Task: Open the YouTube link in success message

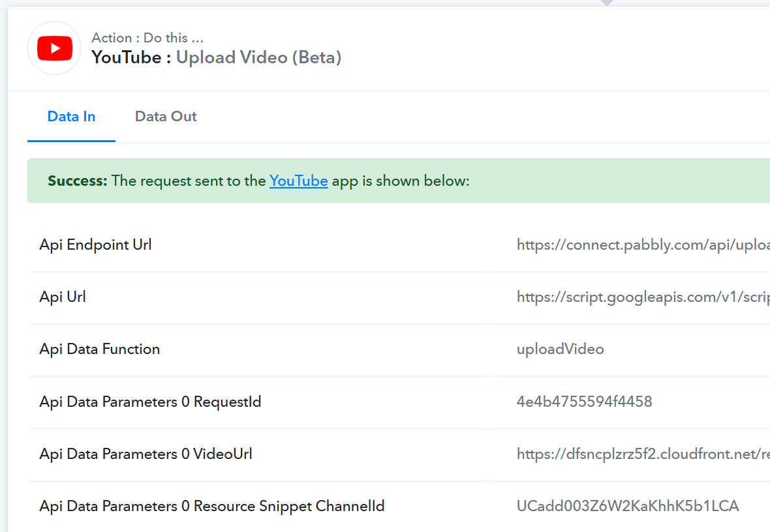Action: pyautogui.click(x=299, y=181)
